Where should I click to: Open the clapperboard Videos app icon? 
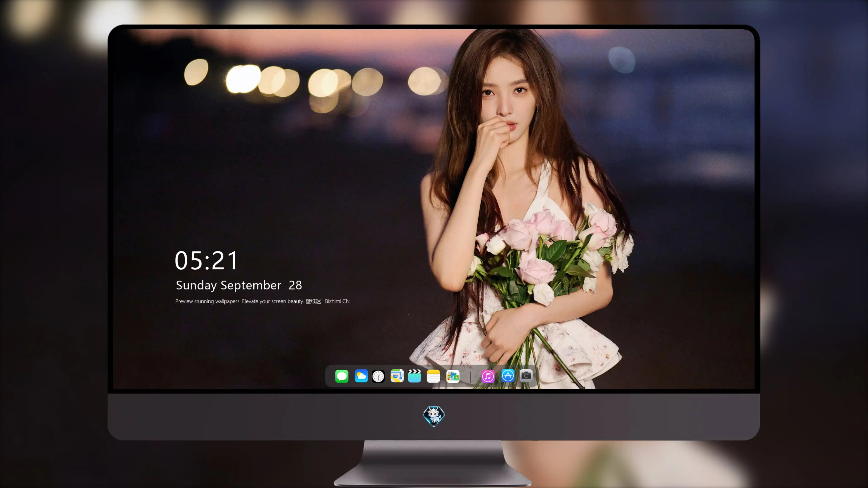415,376
